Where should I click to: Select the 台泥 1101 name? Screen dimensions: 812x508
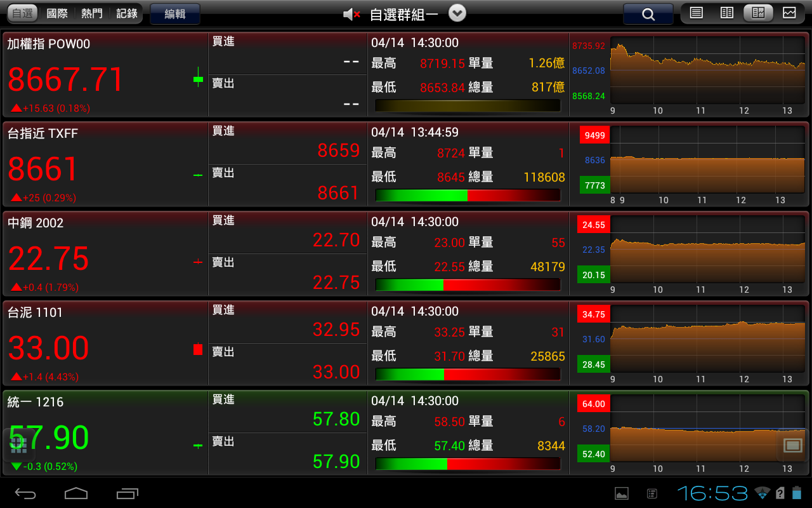pos(35,312)
